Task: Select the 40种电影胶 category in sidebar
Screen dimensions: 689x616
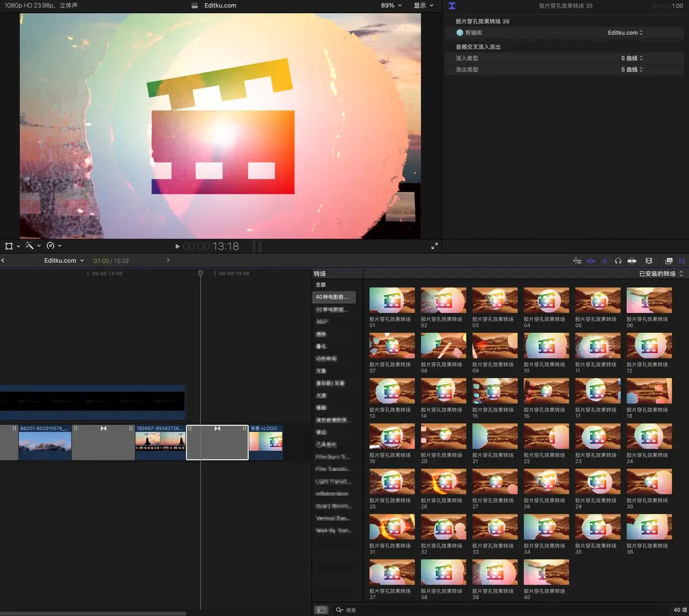Action: pos(332,297)
